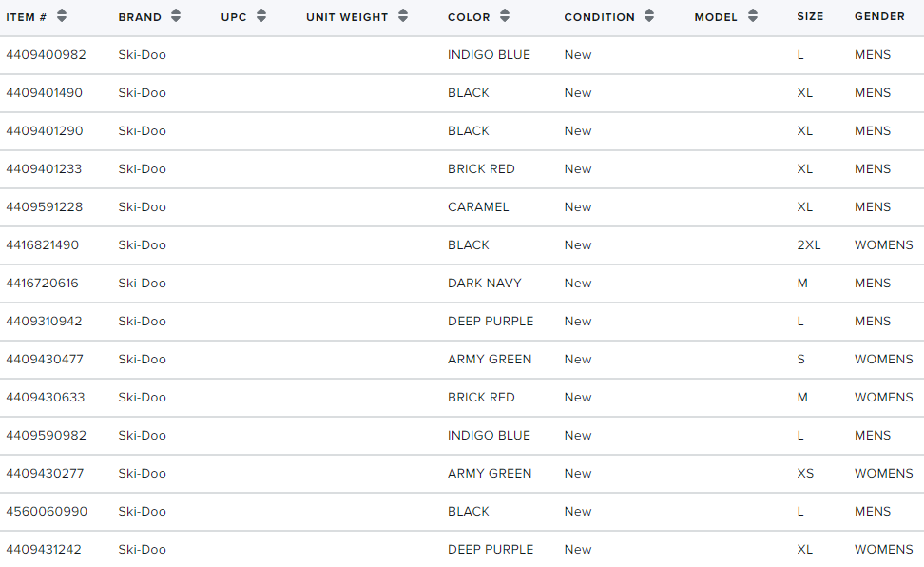Image resolution: width=924 pixels, height=567 pixels.
Task: Select item 4409590982 row
Action: tap(462, 436)
